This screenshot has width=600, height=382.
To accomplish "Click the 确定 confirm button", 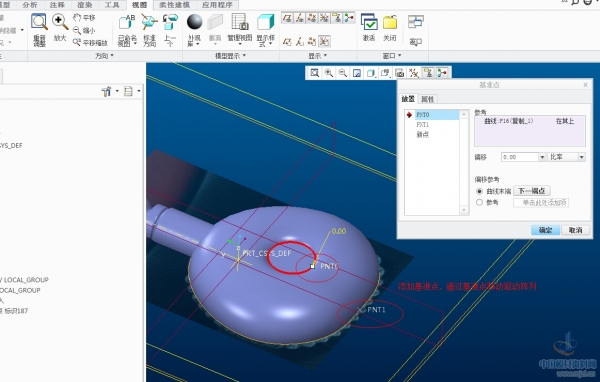I will pos(545,230).
